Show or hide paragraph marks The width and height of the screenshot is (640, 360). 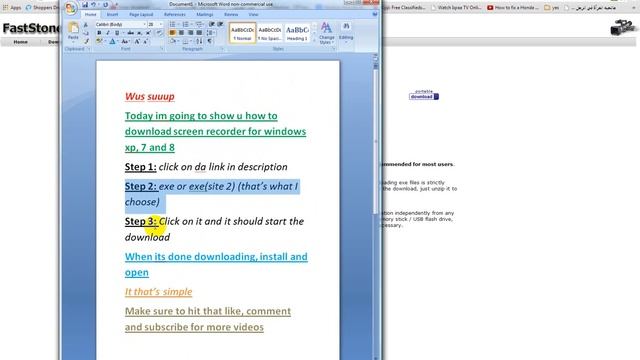click(209, 41)
